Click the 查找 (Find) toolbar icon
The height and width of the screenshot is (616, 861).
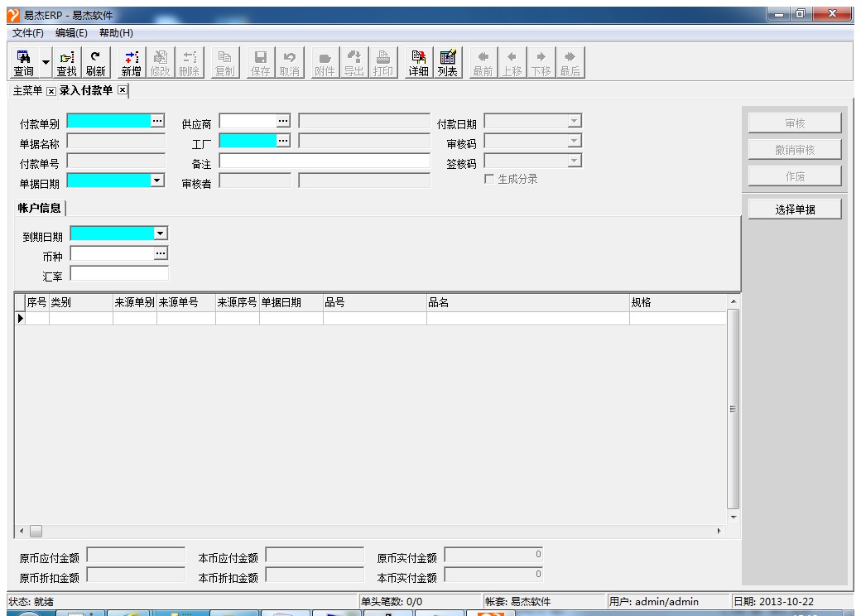(67, 62)
